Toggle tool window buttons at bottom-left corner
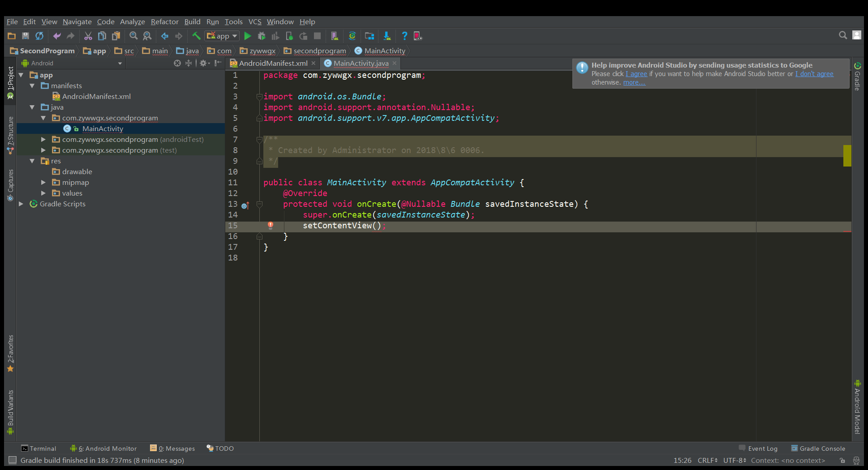The width and height of the screenshot is (868, 470). (13, 460)
